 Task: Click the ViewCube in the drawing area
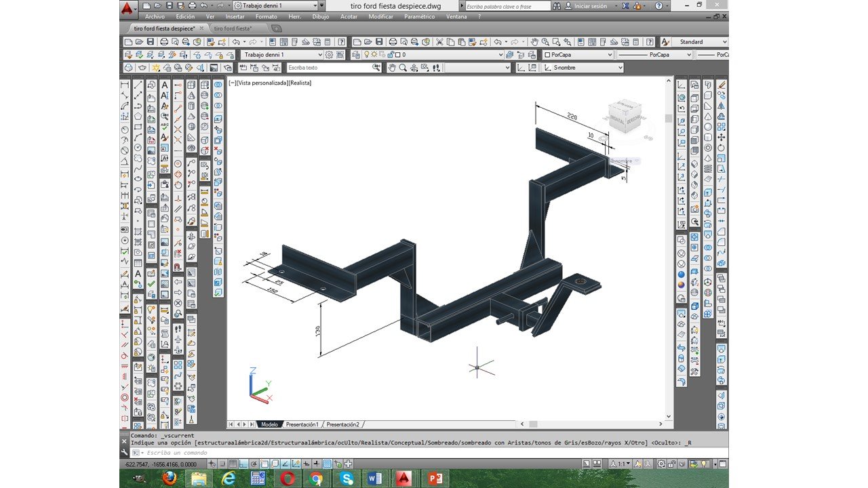624,117
